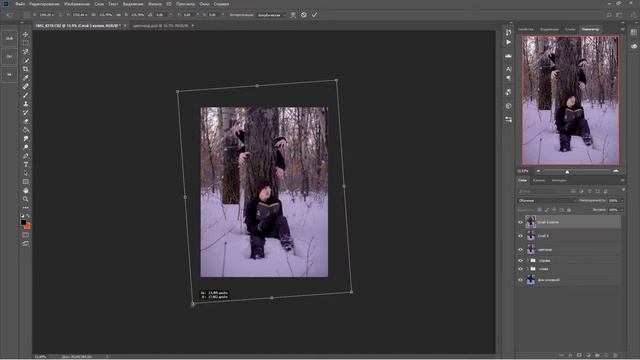Zoom out using the Navigator small-mountains button
The height and width of the screenshot is (360, 640).
point(538,171)
